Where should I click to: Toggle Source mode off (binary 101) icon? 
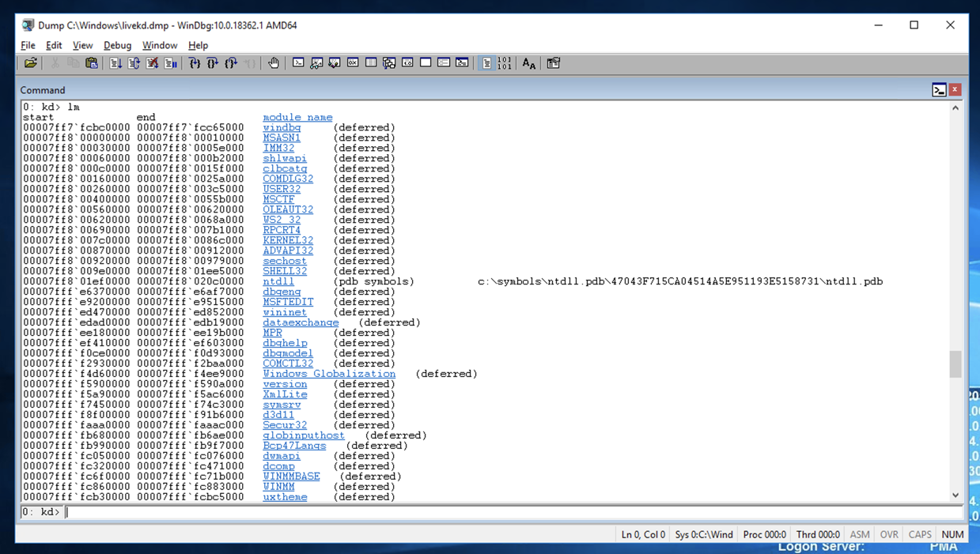(505, 63)
